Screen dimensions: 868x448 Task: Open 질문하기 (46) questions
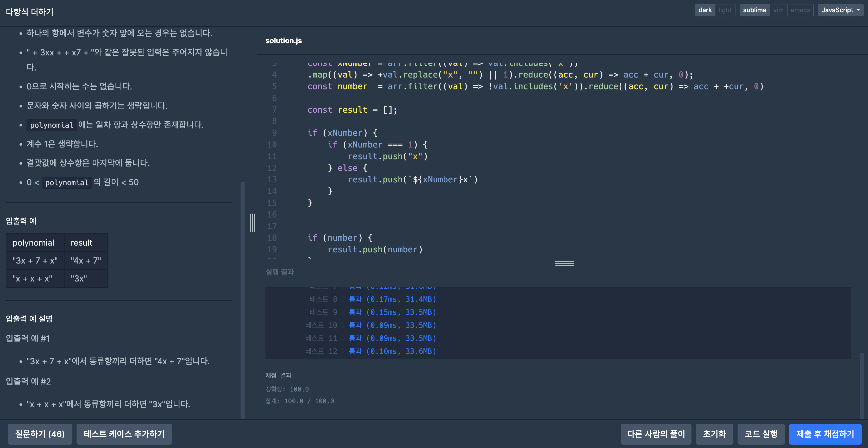point(40,434)
